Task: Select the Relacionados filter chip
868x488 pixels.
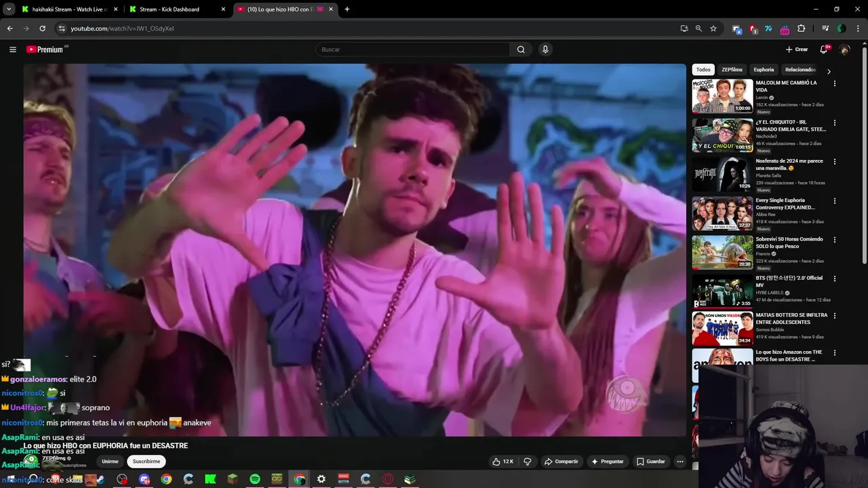Action: (800, 70)
